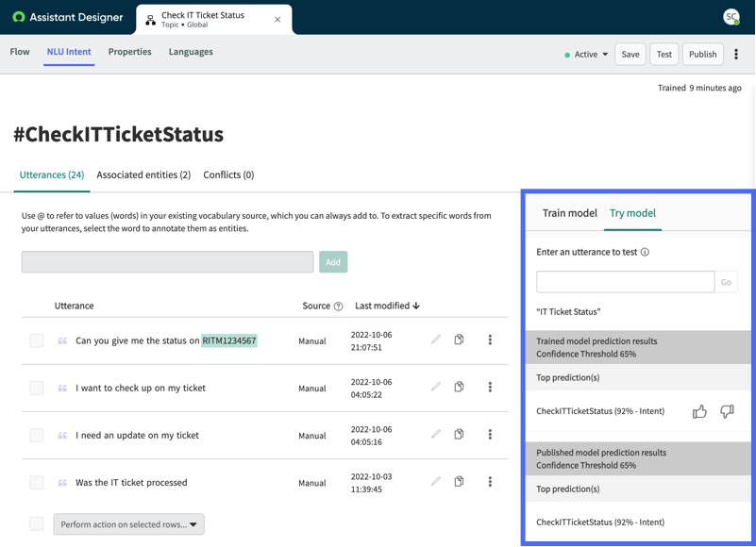Click the highlighted RITM1234567 entity
The image size is (756, 547).
229,340
